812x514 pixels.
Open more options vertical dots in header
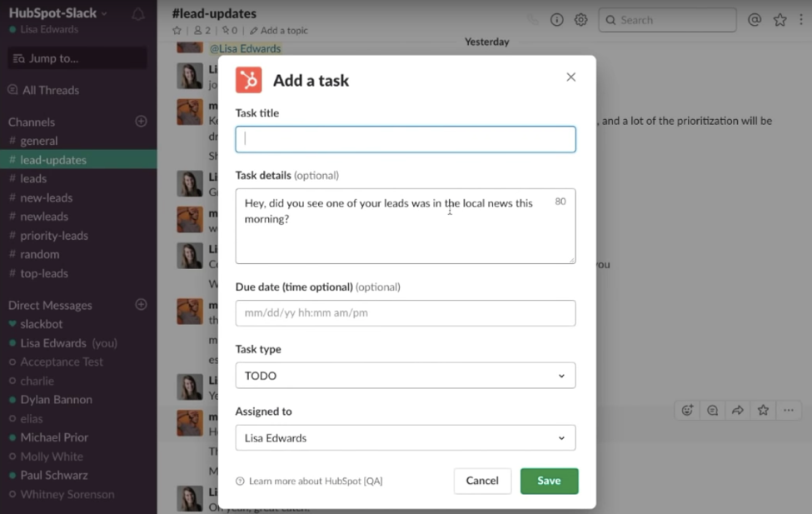tap(801, 20)
